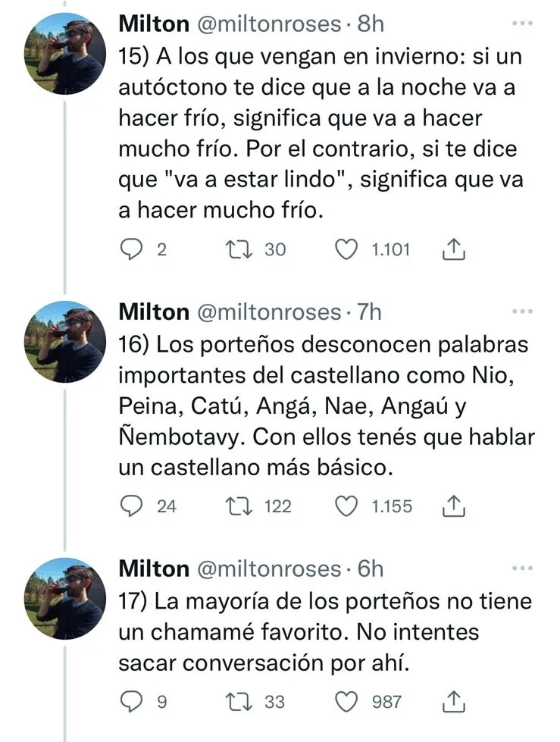Share the chamamé tweet numbered 17
This screenshot has width=560, height=742.
pos(452,702)
